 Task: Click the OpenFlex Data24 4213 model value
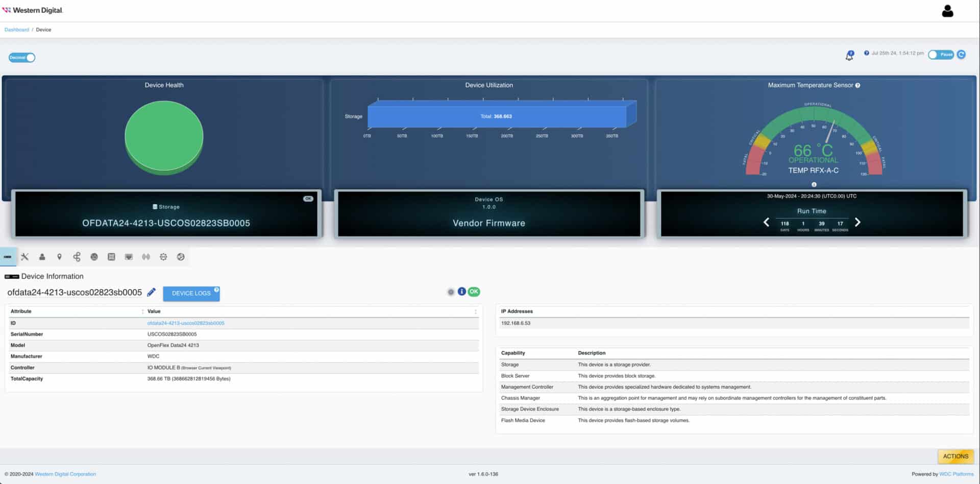tap(173, 346)
